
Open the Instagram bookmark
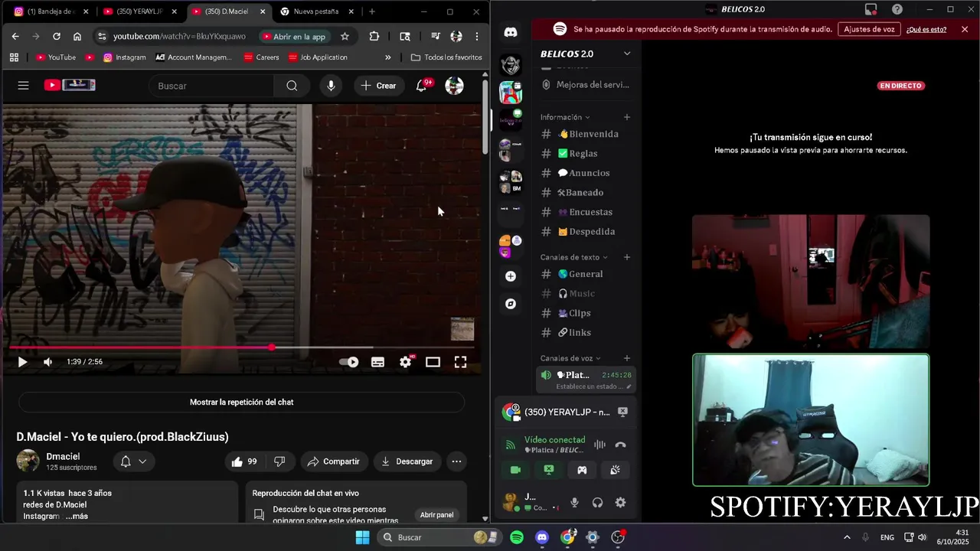(124, 57)
